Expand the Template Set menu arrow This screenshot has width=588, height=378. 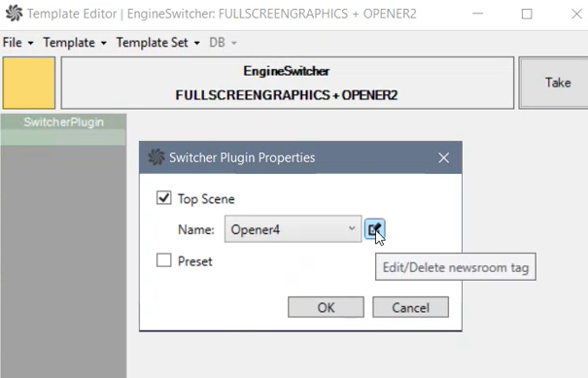click(196, 43)
